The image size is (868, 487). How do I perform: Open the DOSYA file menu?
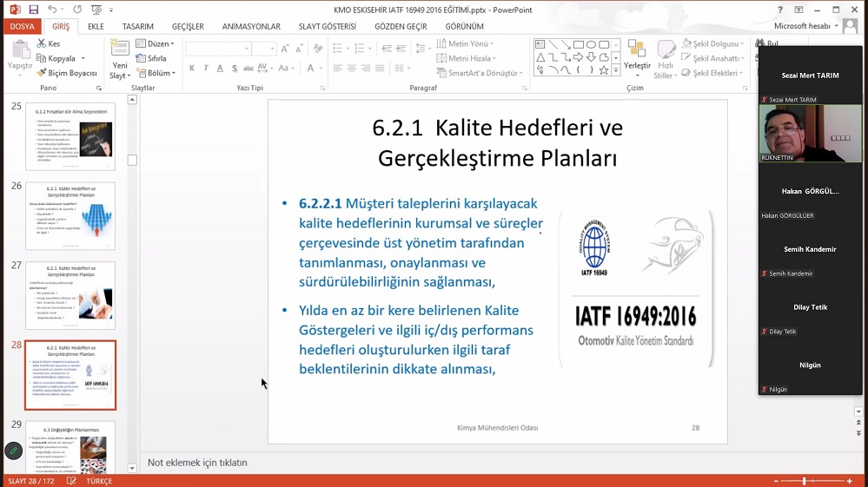coord(22,27)
